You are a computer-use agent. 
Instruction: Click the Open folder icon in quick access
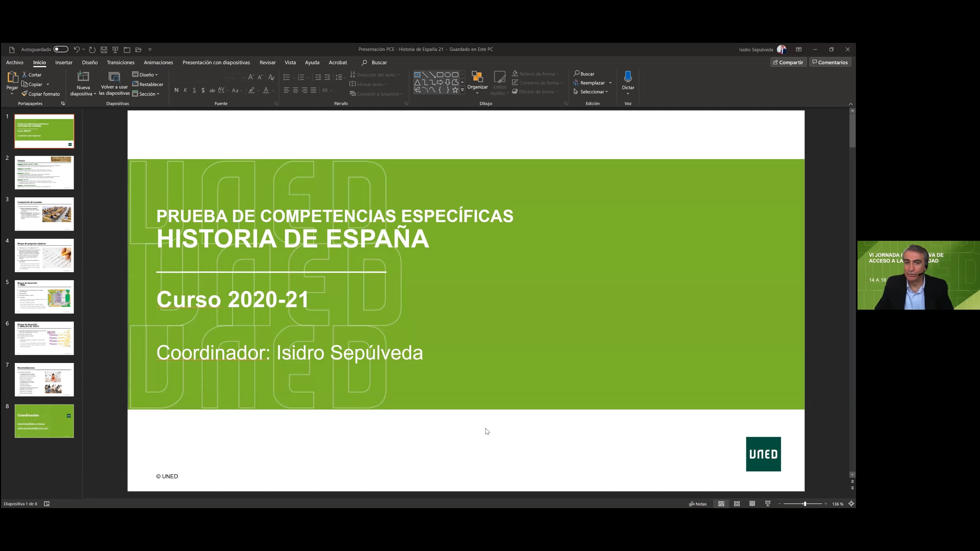click(x=139, y=49)
